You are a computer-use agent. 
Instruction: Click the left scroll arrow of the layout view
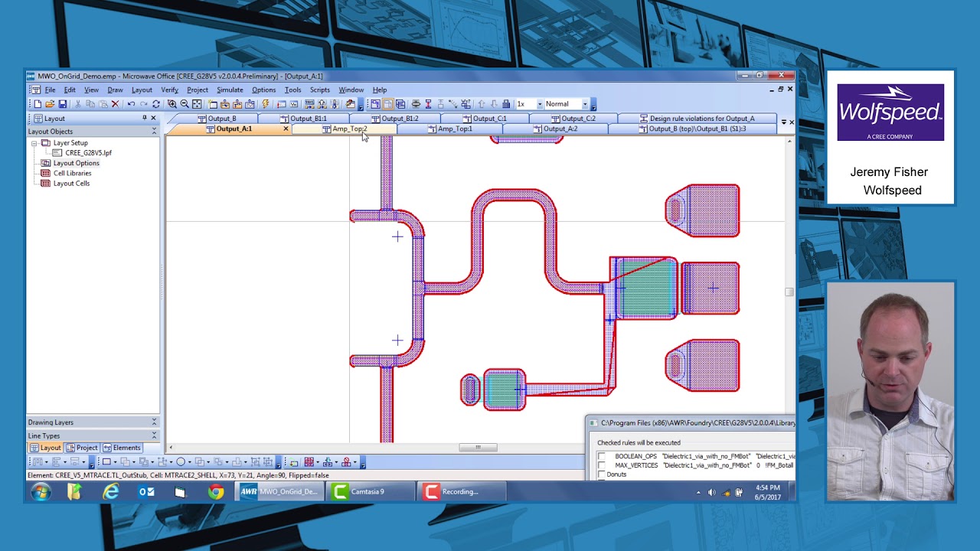point(170,448)
